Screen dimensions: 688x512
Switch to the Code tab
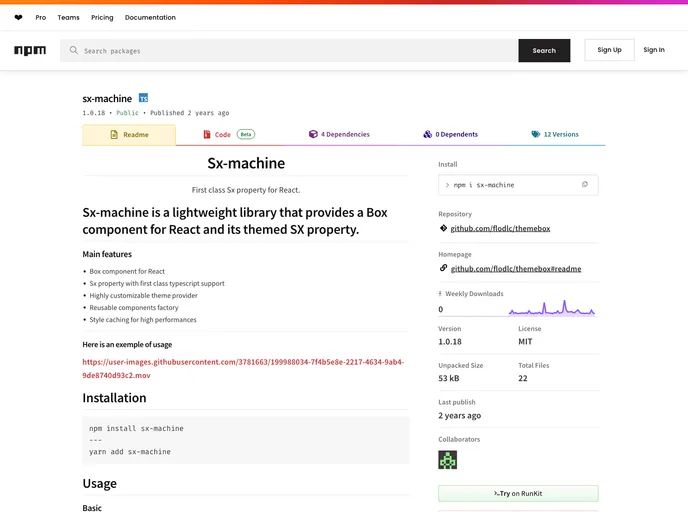[x=229, y=134]
